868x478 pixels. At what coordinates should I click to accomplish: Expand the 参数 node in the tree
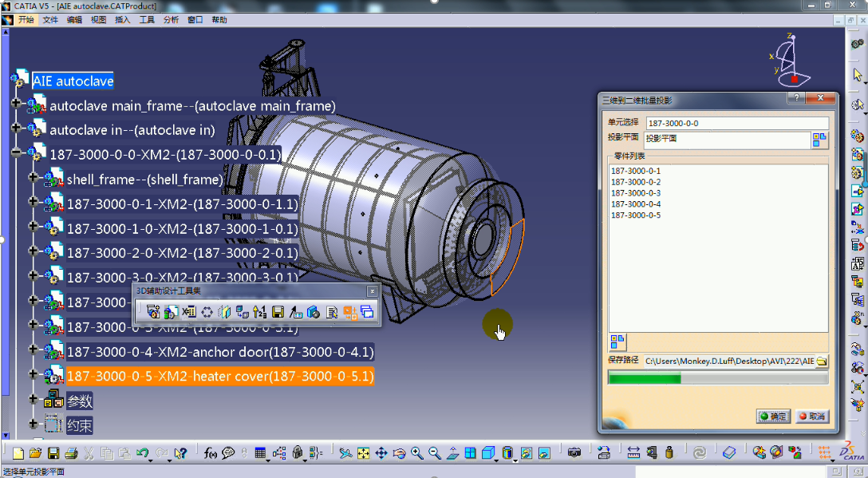click(32, 400)
